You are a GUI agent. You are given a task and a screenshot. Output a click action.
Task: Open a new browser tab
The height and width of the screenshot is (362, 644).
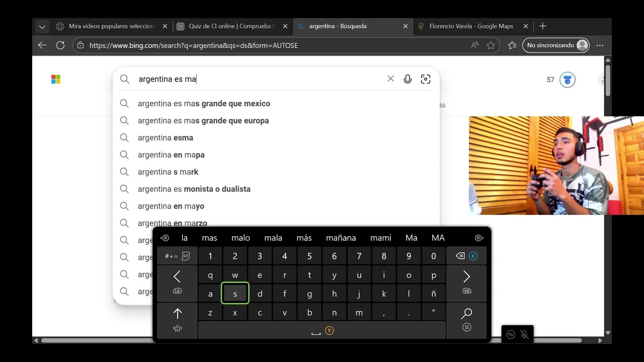click(x=543, y=26)
